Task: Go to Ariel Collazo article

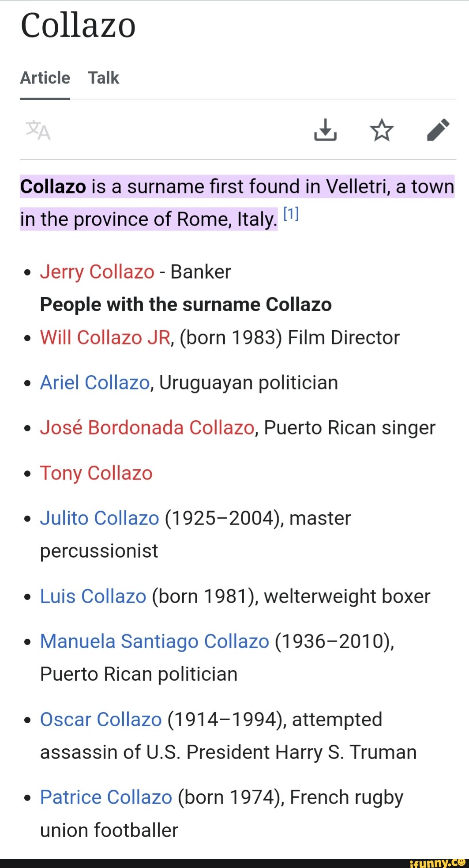Action: pos(95,383)
